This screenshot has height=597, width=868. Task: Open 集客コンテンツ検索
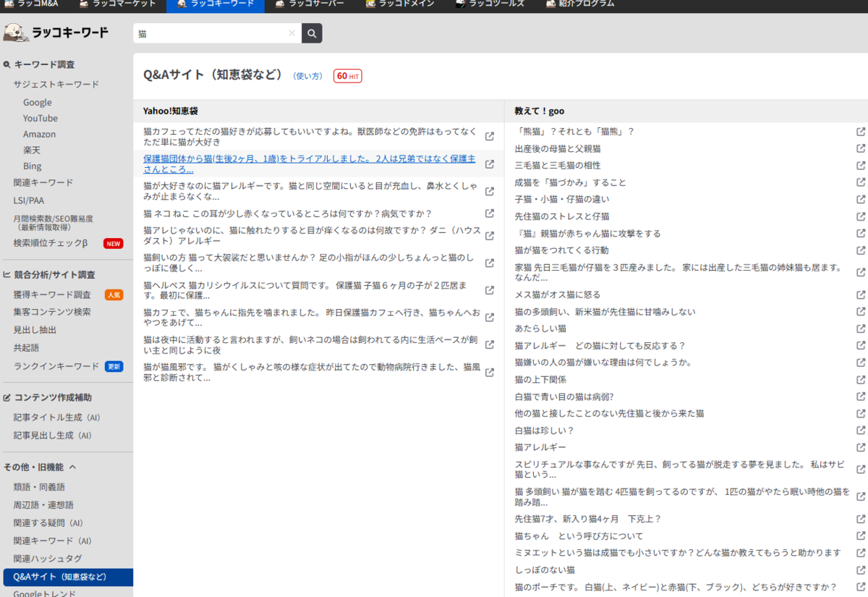click(52, 312)
